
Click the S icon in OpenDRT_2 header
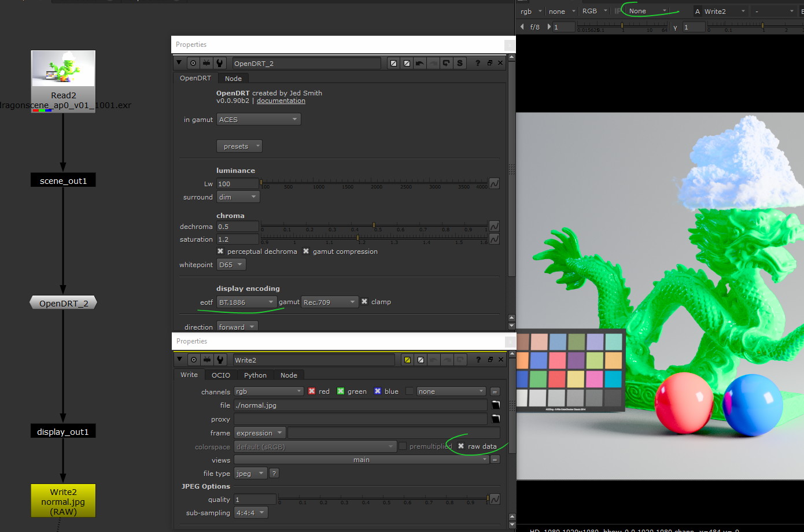pos(460,63)
